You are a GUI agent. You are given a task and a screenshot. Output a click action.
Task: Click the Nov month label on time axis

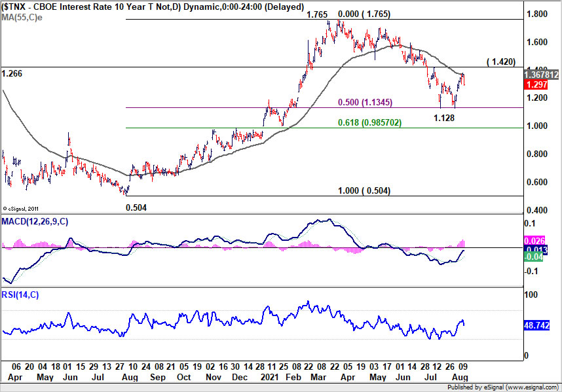click(x=214, y=378)
